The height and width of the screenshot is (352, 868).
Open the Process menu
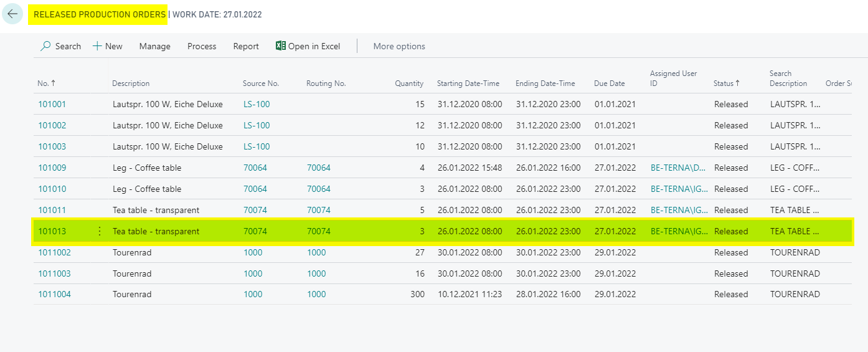(202, 46)
